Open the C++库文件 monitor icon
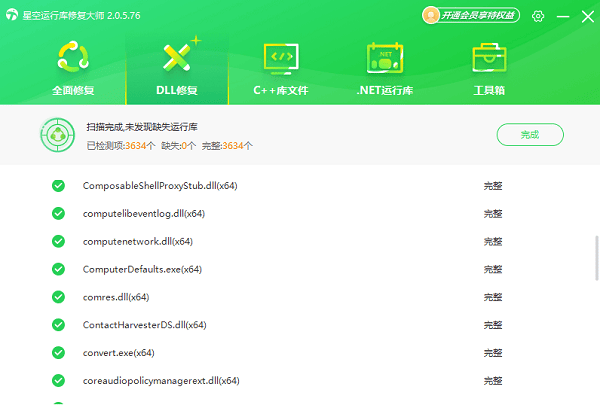The height and width of the screenshot is (411, 600). pyautogui.click(x=281, y=59)
